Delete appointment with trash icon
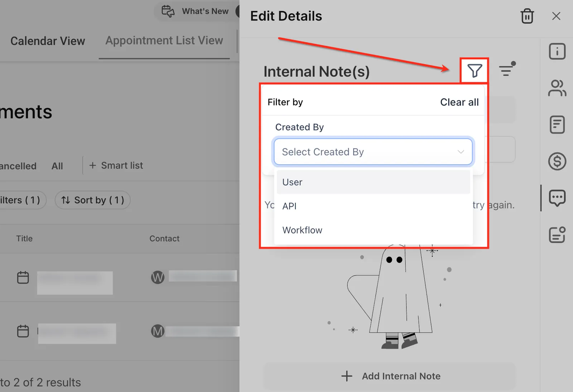573x392 pixels. 527,16
